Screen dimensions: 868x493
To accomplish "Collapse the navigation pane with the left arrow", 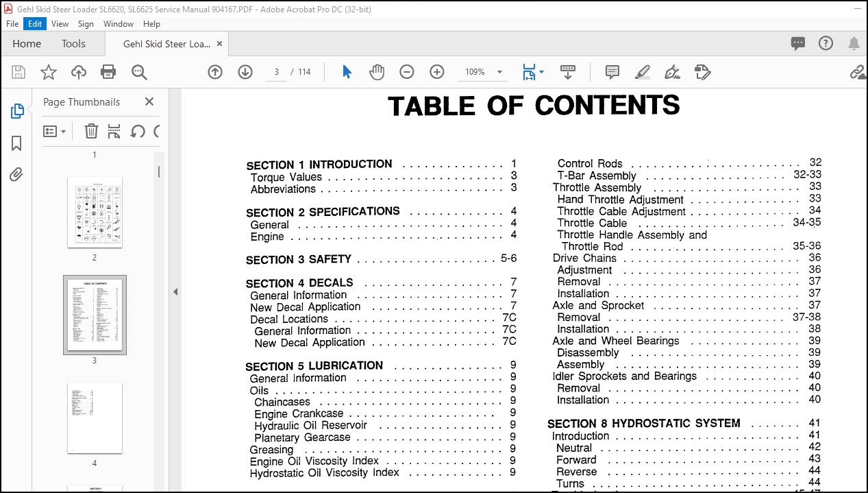I will (175, 292).
